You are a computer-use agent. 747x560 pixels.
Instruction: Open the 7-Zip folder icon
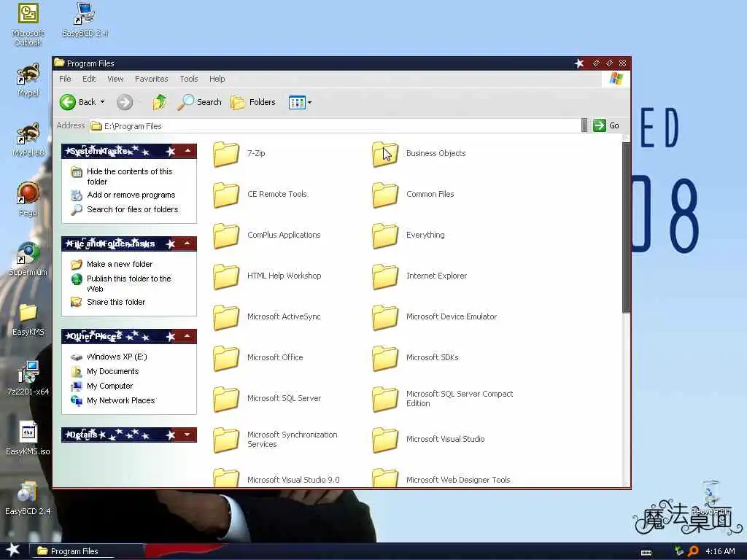pyautogui.click(x=226, y=154)
